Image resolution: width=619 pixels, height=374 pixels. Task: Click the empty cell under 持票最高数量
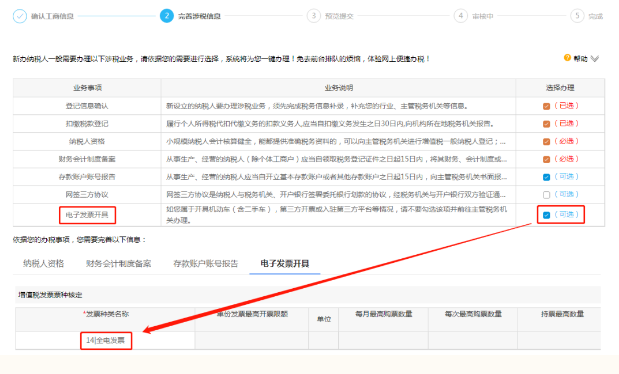coord(559,340)
